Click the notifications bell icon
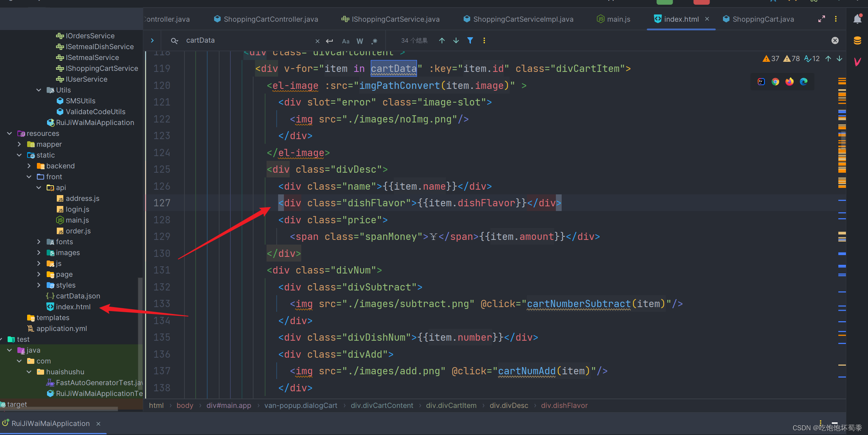The width and height of the screenshot is (868, 435). (857, 19)
